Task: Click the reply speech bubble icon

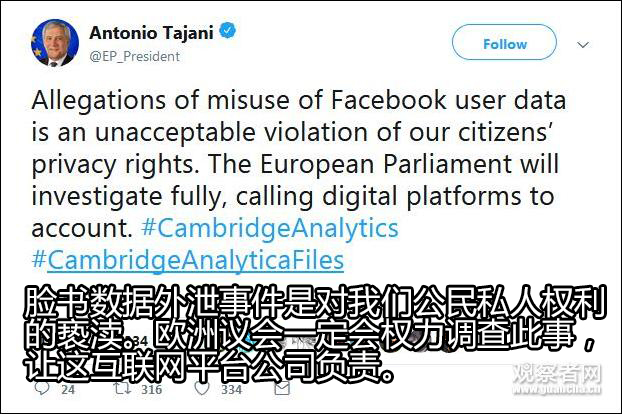Action: (42, 390)
